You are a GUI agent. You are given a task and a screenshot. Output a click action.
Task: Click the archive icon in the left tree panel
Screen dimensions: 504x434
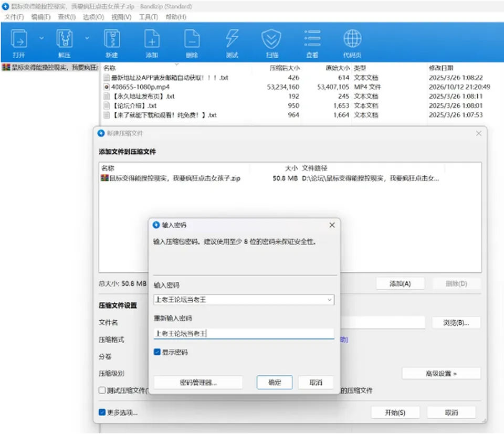click(6, 68)
